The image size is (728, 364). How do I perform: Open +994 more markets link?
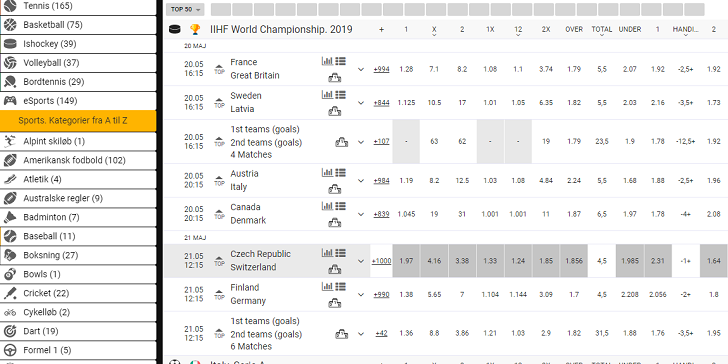pyautogui.click(x=382, y=69)
